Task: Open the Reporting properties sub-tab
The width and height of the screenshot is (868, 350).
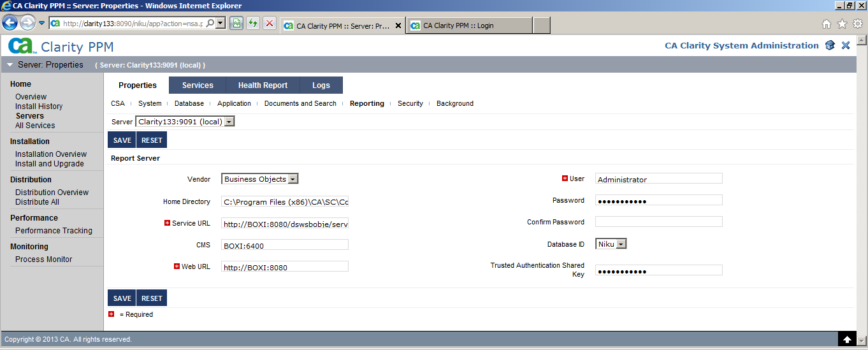Action: coord(367,103)
